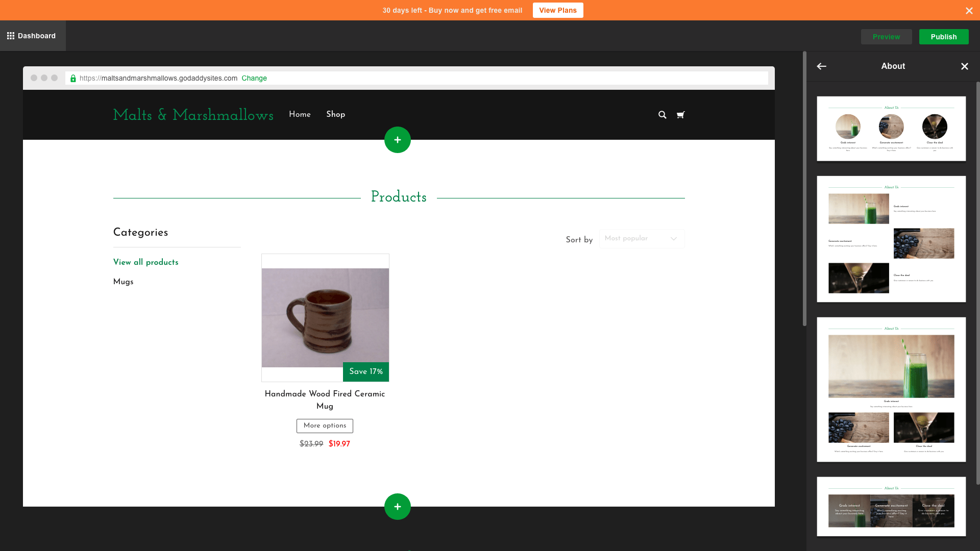The width and height of the screenshot is (980, 551).
Task: Open the site search magnifier icon
Action: 662,115
